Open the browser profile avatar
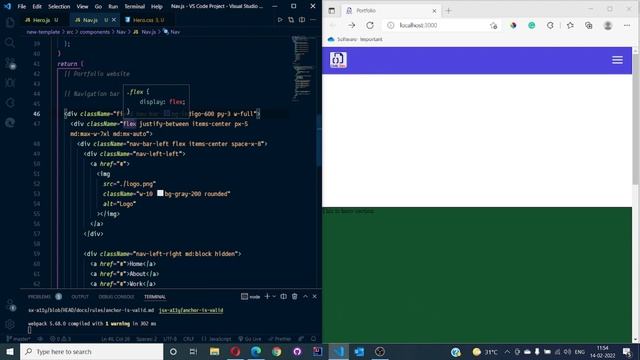This screenshot has height=360, width=640. [x=608, y=25]
